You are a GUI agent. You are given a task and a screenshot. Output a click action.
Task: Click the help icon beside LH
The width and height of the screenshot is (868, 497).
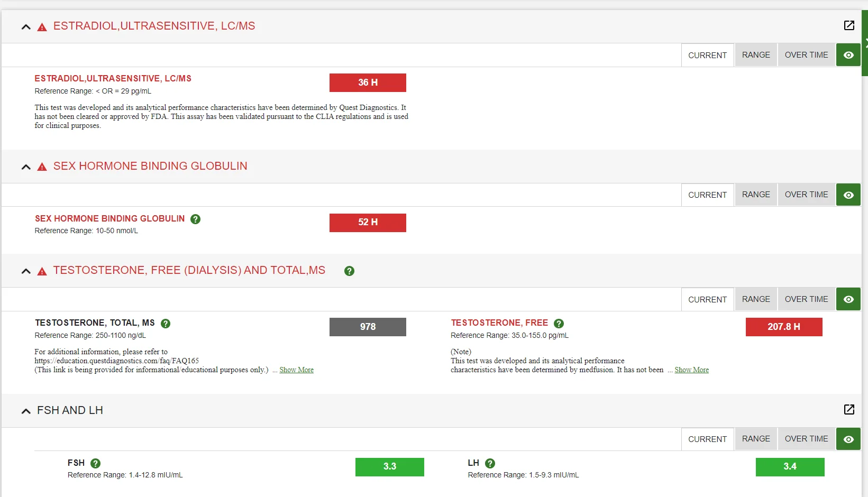coord(490,463)
